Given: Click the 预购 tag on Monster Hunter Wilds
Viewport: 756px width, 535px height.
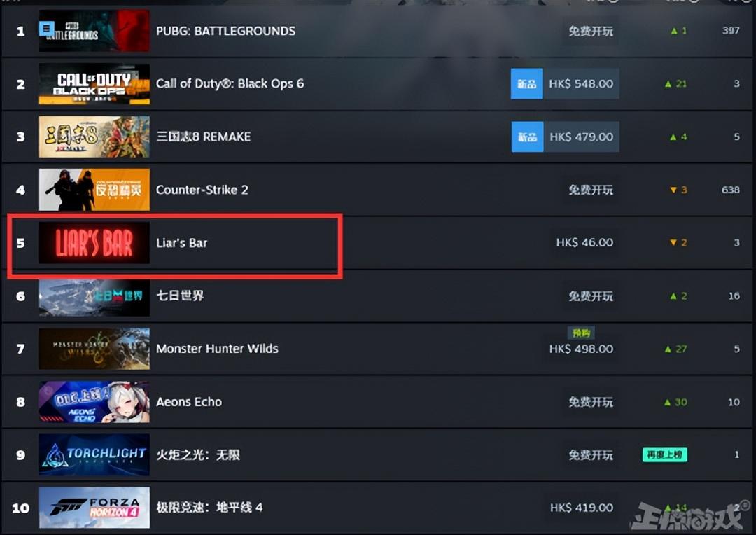Looking at the screenshot, I should click(x=581, y=333).
